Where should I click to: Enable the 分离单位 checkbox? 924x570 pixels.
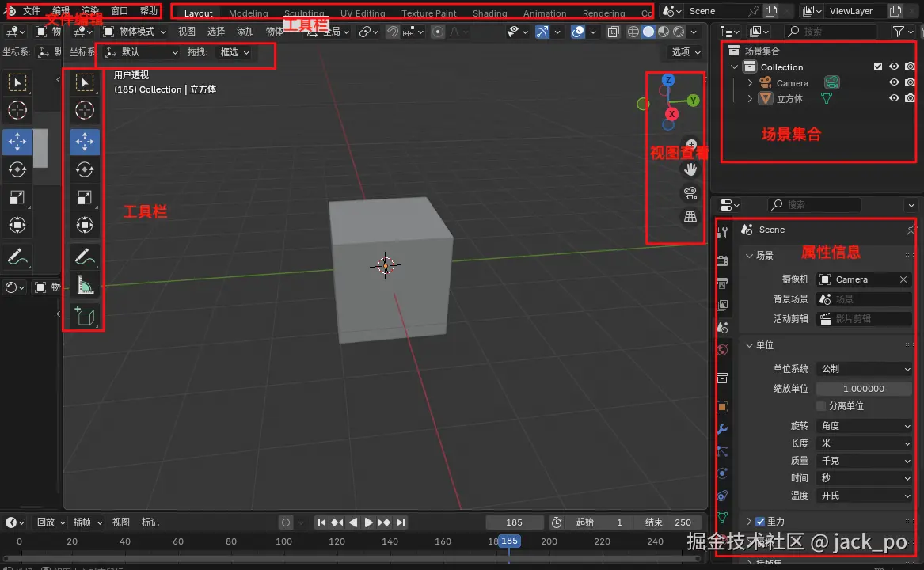(821, 406)
